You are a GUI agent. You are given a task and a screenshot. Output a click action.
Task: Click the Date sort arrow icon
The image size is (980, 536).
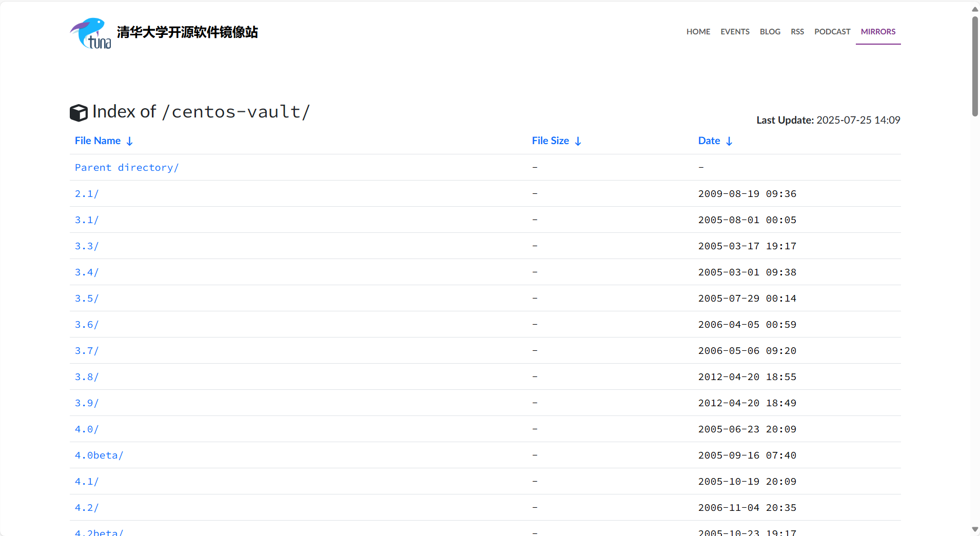click(729, 142)
